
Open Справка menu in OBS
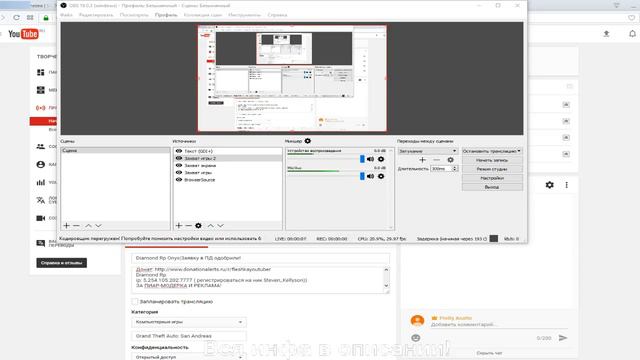pyautogui.click(x=278, y=15)
